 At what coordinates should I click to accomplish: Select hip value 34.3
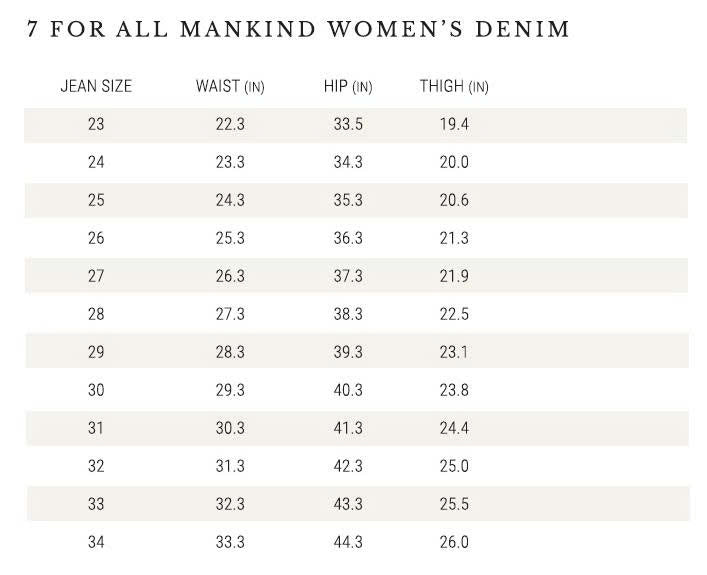(348, 163)
